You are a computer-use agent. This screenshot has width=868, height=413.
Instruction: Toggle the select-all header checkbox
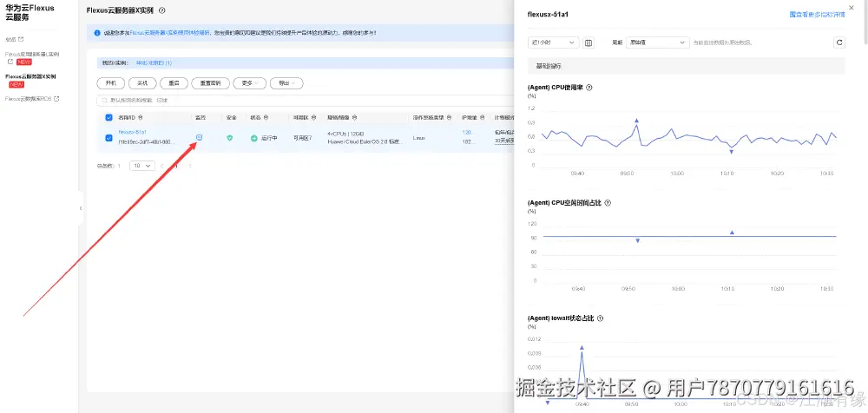[108, 117]
